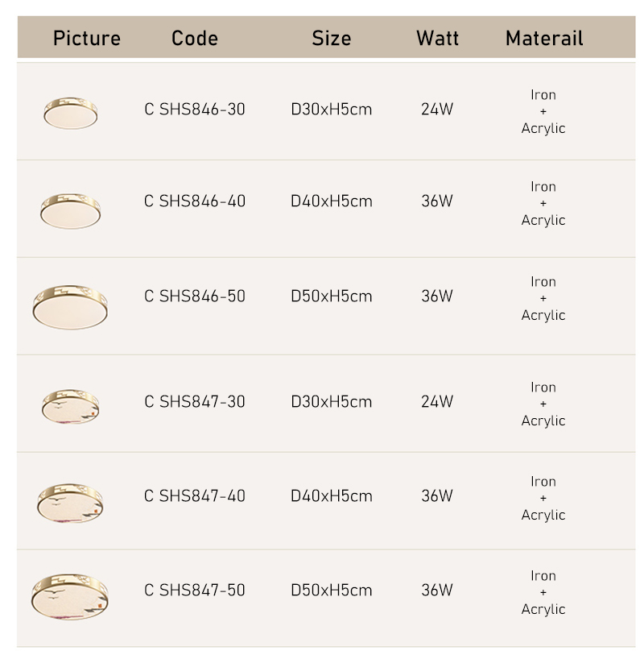The width and height of the screenshot is (644, 659).
Task: Select the C SHS847-40 lamp picture
Action: click(x=71, y=502)
